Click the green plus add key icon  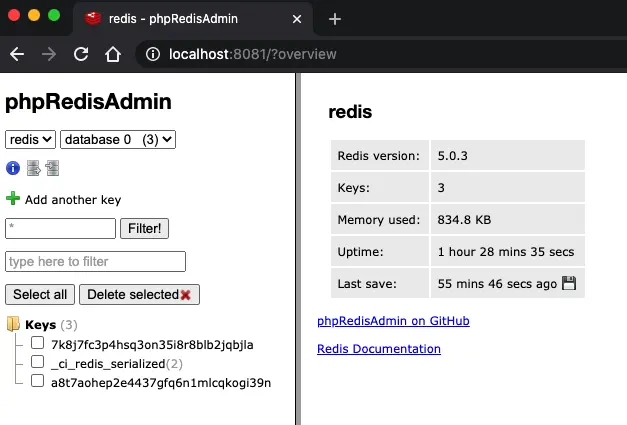[13, 198]
